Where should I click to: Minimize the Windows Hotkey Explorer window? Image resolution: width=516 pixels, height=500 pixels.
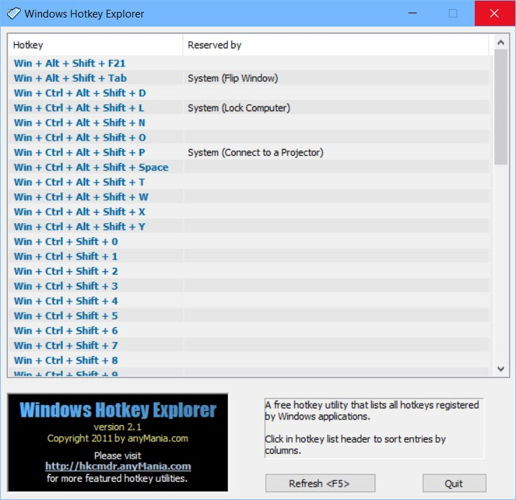point(412,13)
